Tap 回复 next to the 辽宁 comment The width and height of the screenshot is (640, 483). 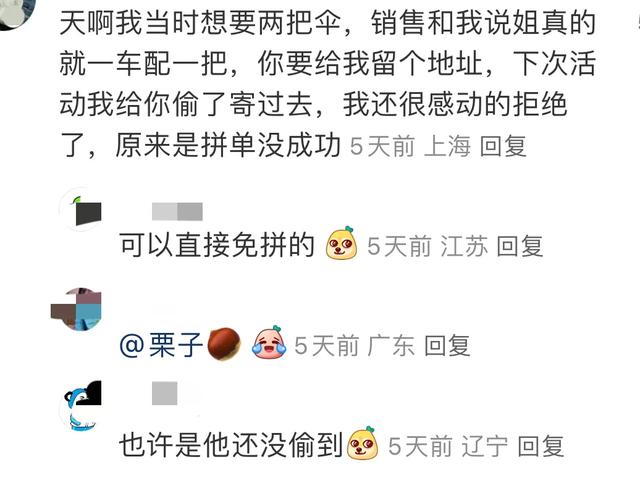pos(542,446)
